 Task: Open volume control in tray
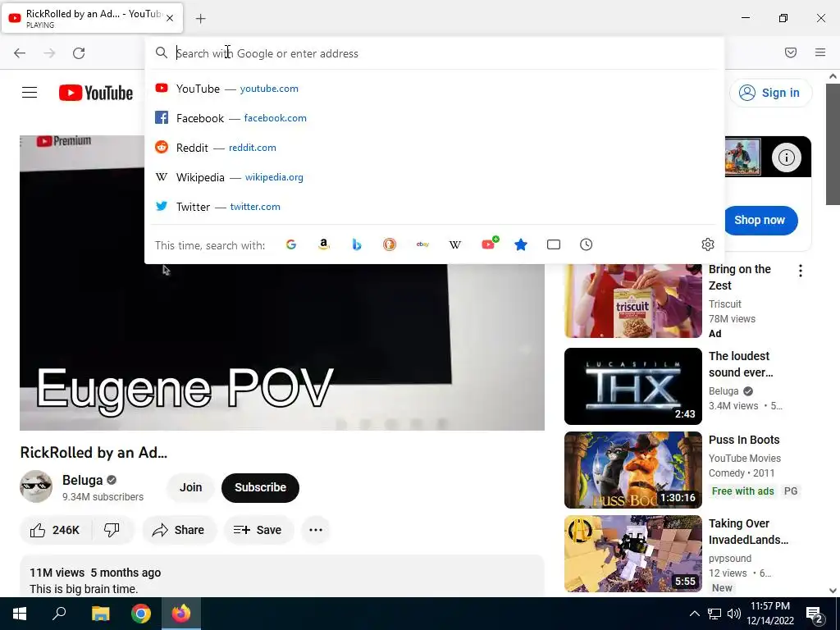click(x=734, y=614)
